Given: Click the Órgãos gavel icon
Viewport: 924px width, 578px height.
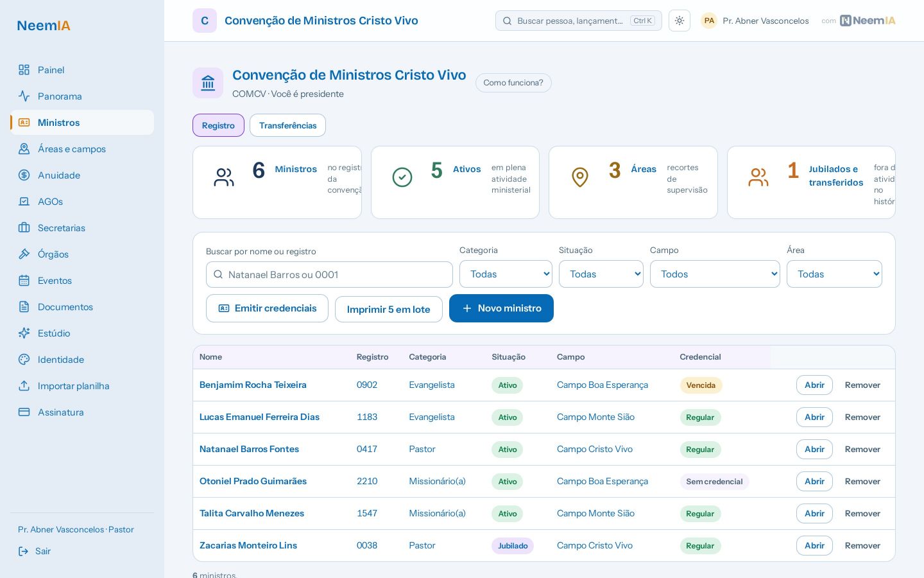Looking at the screenshot, I should tap(24, 254).
